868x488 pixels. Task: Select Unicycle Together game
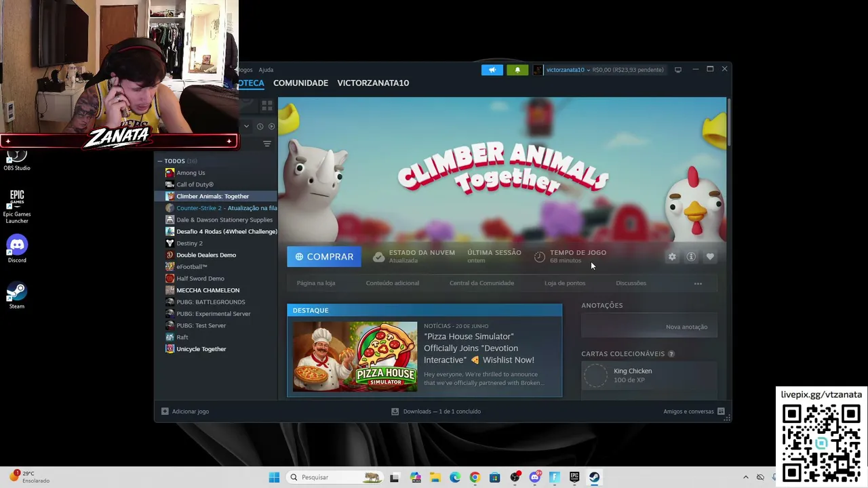(201, 349)
